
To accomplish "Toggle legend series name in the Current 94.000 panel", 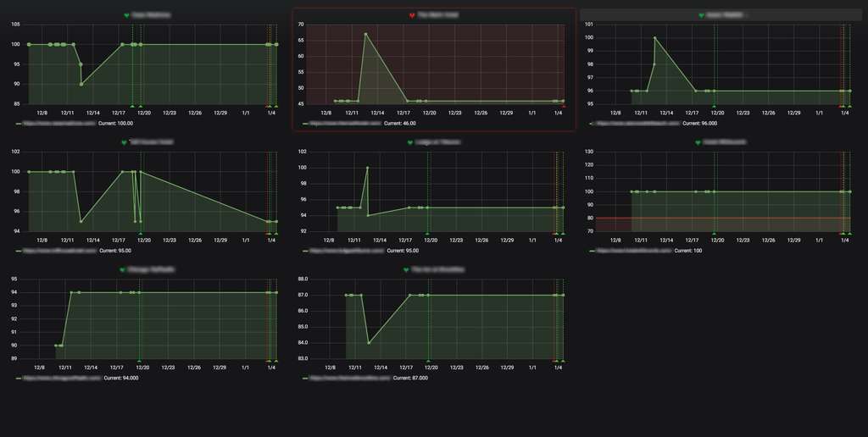I will (x=64, y=379).
